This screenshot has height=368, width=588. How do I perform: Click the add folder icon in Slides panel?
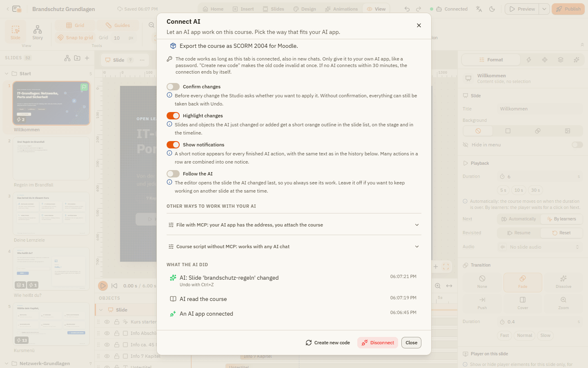[77, 58]
